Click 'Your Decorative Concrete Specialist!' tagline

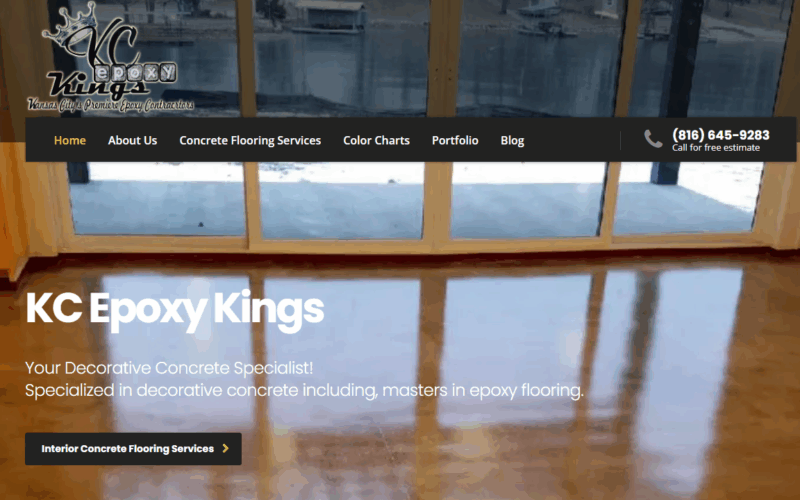point(169,368)
